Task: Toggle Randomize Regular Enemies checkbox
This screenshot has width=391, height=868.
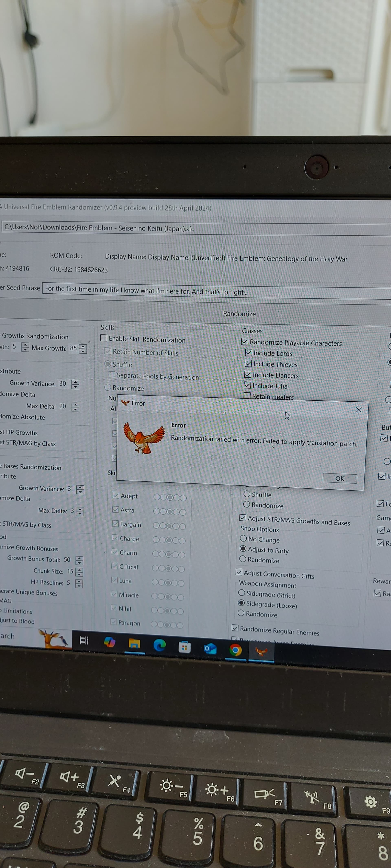Action: pyautogui.click(x=235, y=628)
